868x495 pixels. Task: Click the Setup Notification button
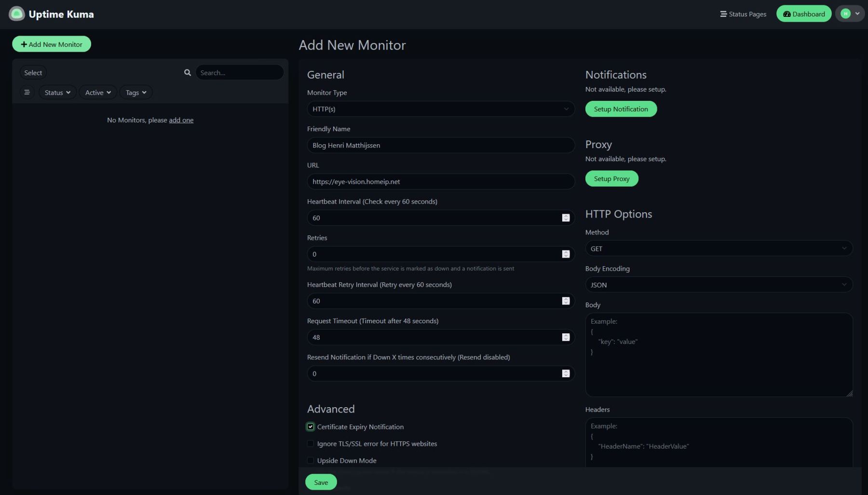pos(621,109)
